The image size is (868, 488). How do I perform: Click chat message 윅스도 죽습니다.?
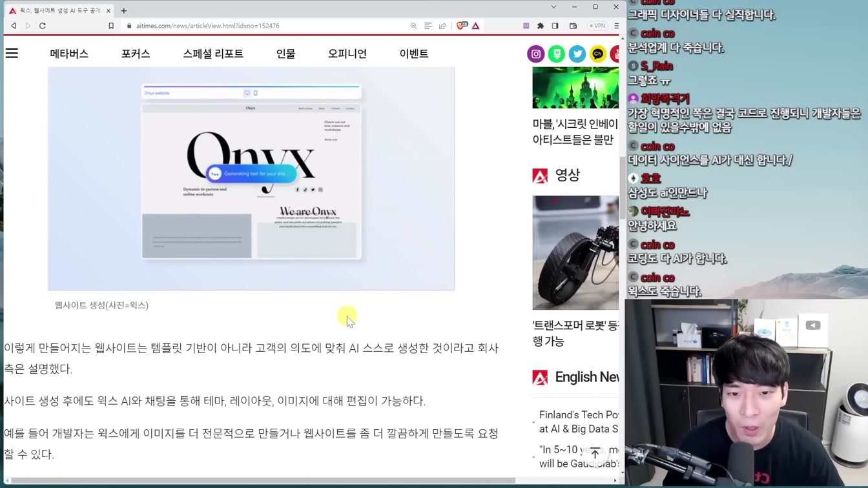(665, 292)
